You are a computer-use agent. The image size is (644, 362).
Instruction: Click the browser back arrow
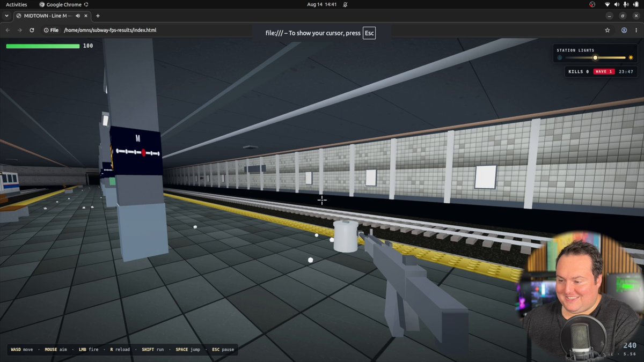tap(8, 30)
